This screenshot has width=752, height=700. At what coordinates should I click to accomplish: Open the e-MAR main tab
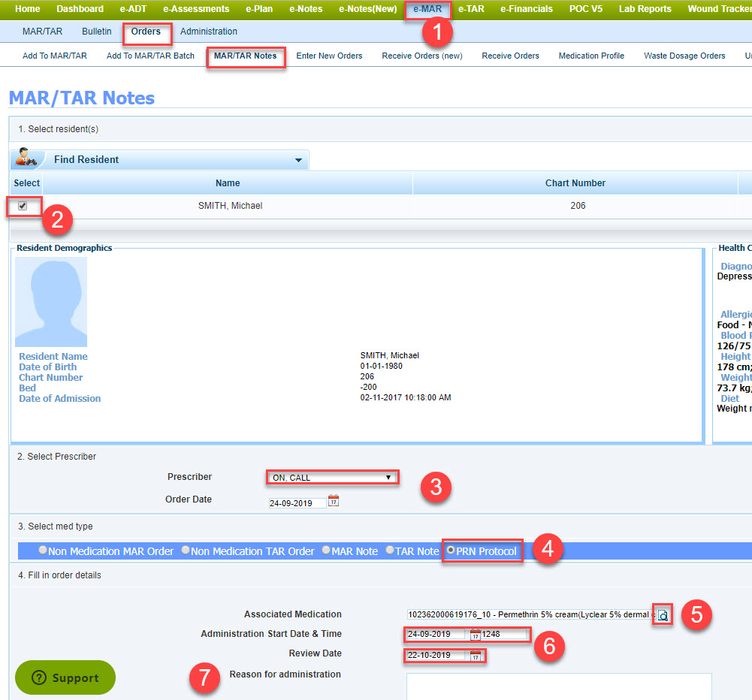tap(428, 9)
